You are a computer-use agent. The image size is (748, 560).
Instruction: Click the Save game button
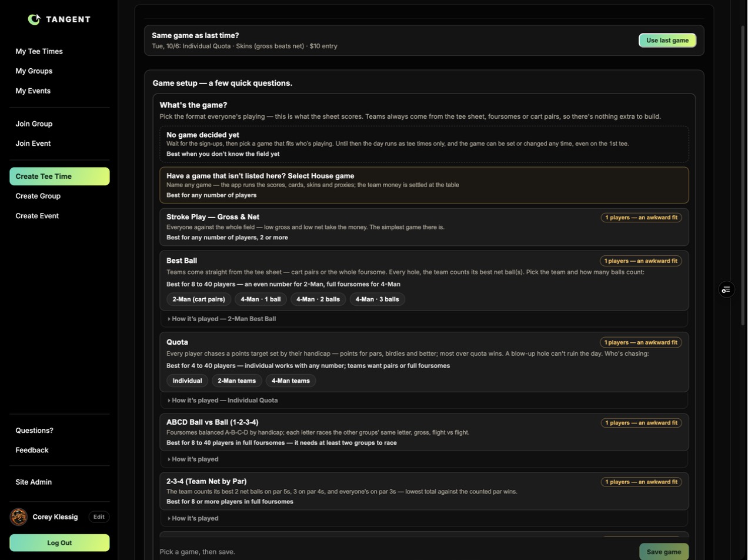[664, 552]
